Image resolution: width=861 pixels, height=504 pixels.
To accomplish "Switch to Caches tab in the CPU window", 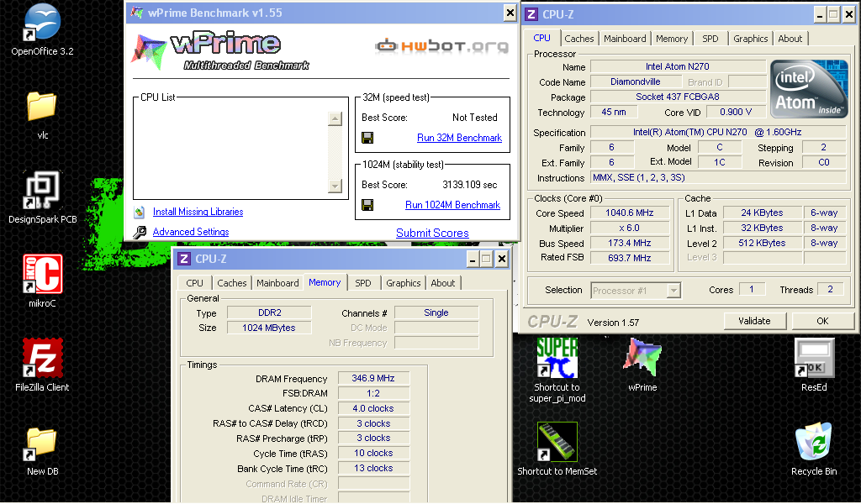I will 578,39.
